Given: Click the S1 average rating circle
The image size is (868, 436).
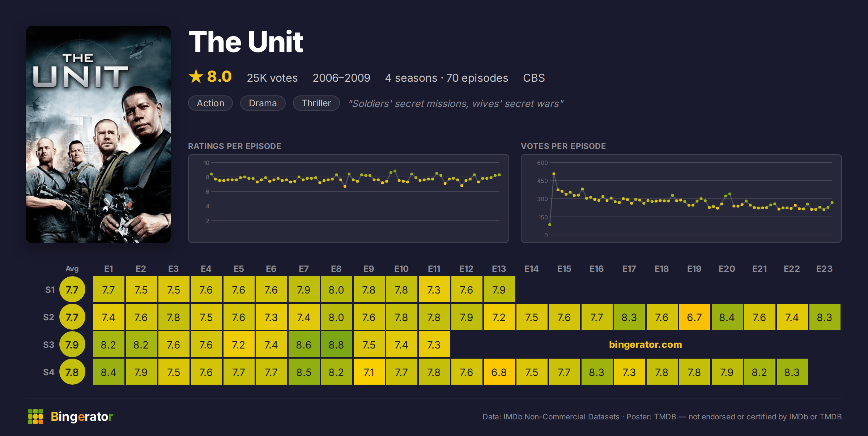Looking at the screenshot, I should pyautogui.click(x=72, y=290).
